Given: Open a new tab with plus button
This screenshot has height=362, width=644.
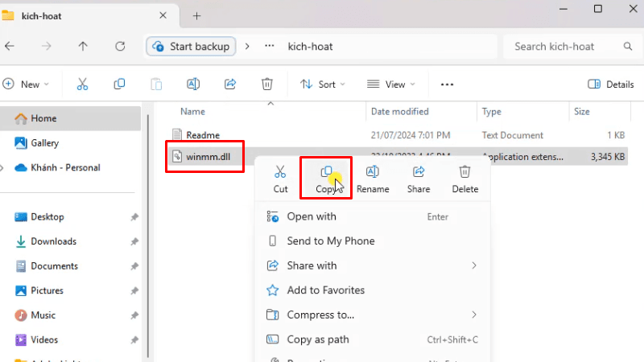Looking at the screenshot, I should coord(197,15).
